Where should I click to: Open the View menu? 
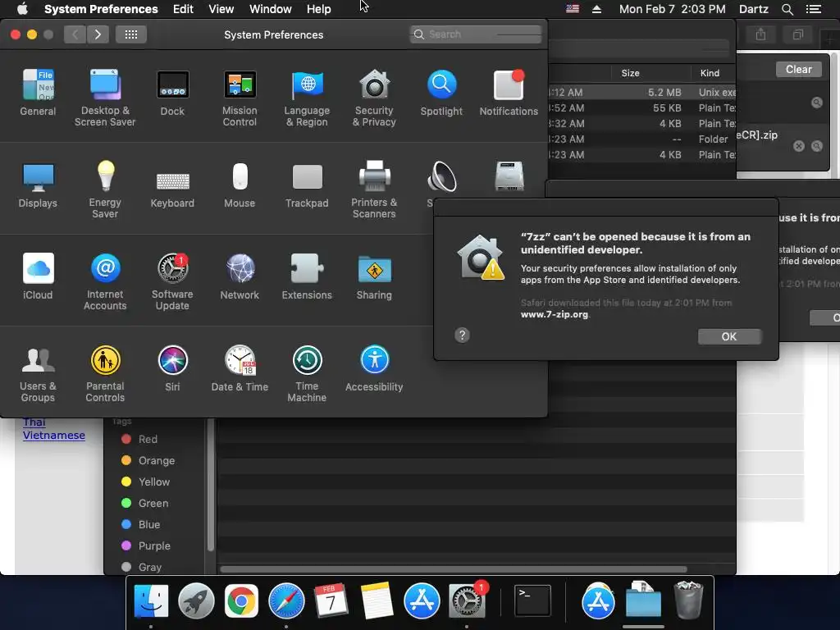click(221, 9)
